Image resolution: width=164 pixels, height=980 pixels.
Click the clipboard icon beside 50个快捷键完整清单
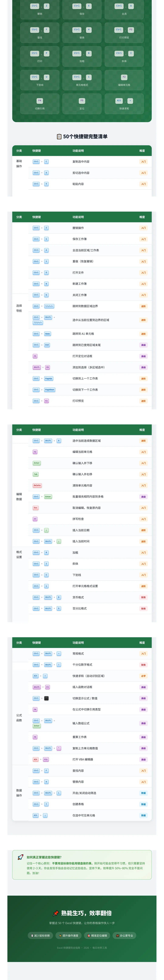(59, 137)
